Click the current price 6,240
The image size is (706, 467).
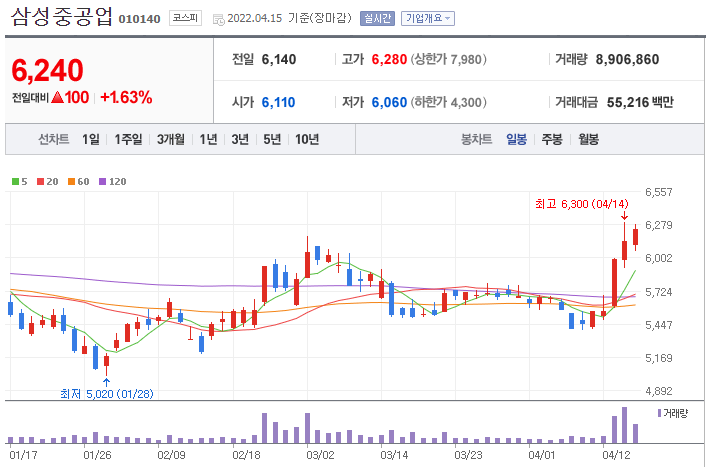click(47, 71)
